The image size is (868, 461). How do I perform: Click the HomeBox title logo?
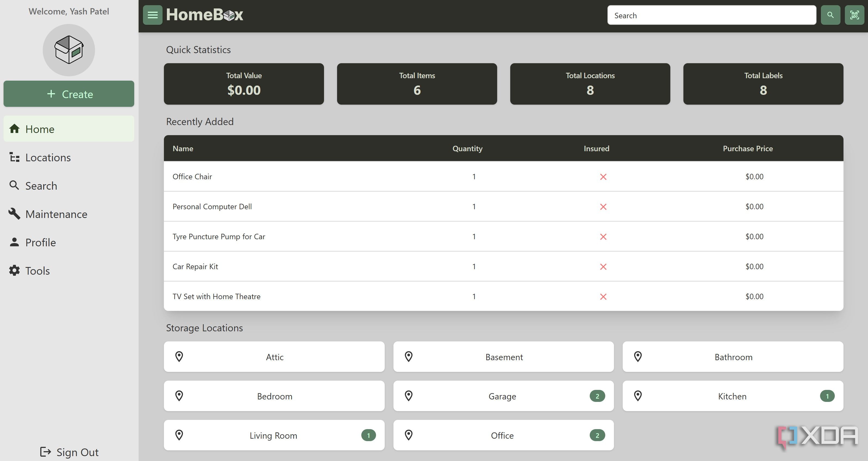204,15
